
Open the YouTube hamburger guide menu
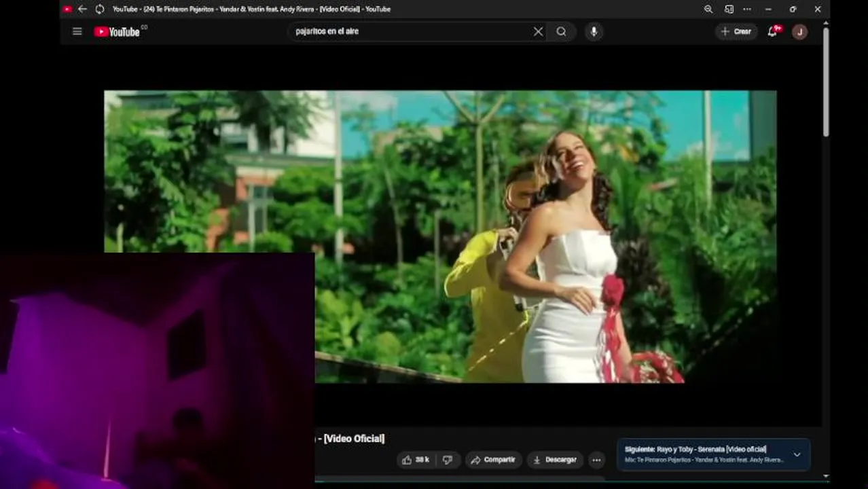pyautogui.click(x=77, y=31)
